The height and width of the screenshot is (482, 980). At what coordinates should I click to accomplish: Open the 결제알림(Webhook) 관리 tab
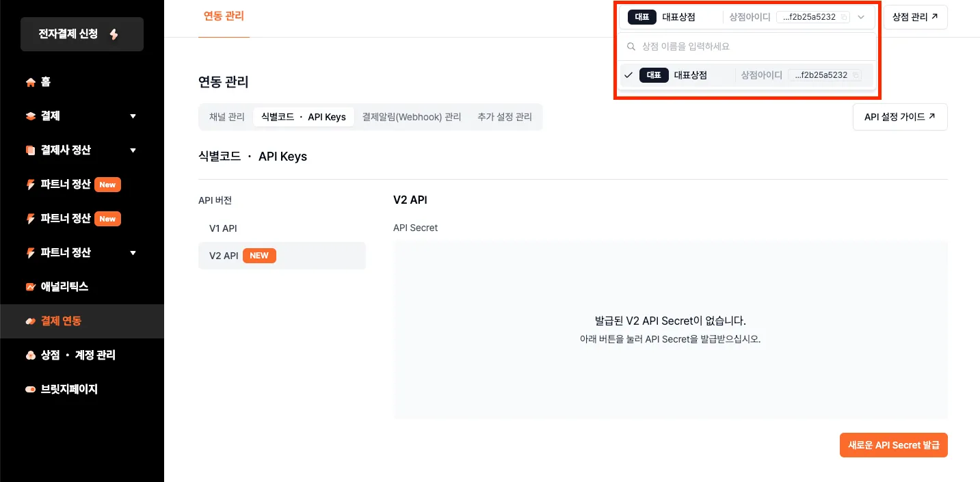point(412,117)
